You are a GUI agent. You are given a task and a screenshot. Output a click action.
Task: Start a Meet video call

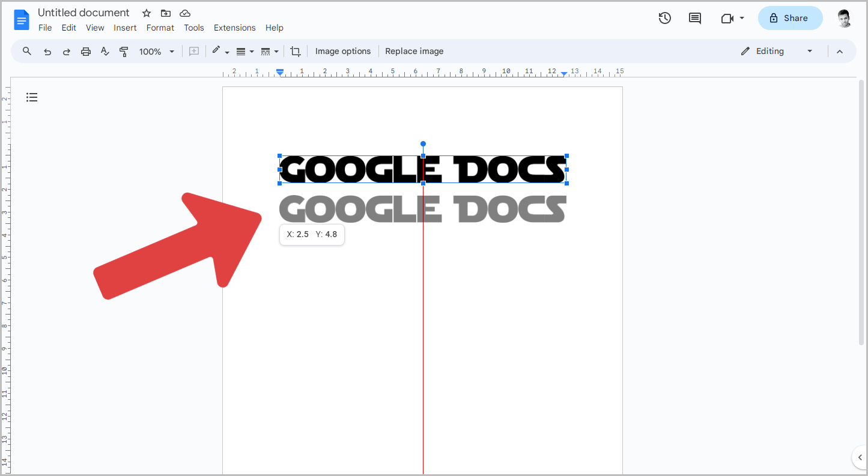point(727,19)
